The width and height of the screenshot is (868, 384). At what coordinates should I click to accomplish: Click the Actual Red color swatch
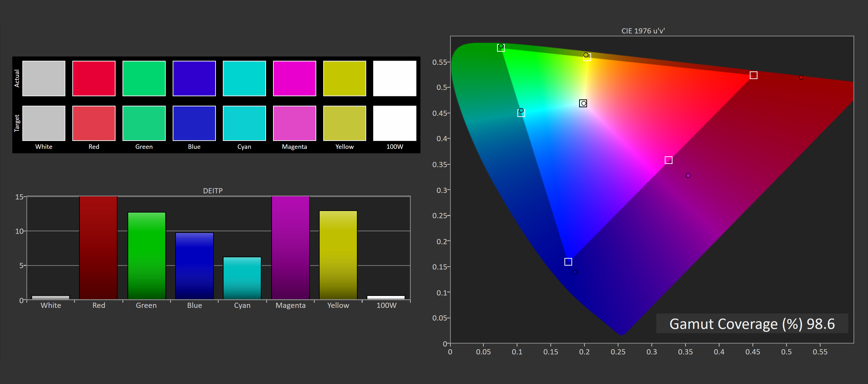tap(94, 78)
